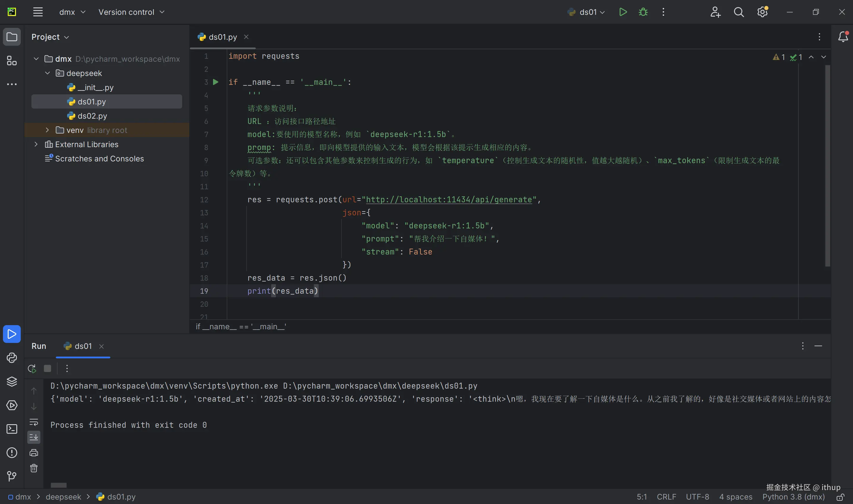This screenshot has height=504, width=853.
Task: Open the localhost api/generate URL link
Action: pyautogui.click(x=449, y=200)
